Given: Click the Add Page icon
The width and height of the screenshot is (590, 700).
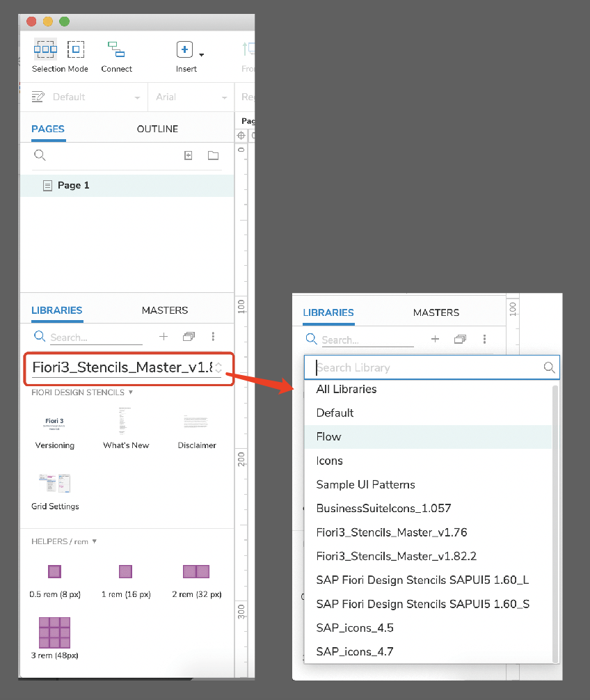Looking at the screenshot, I should coord(189,155).
